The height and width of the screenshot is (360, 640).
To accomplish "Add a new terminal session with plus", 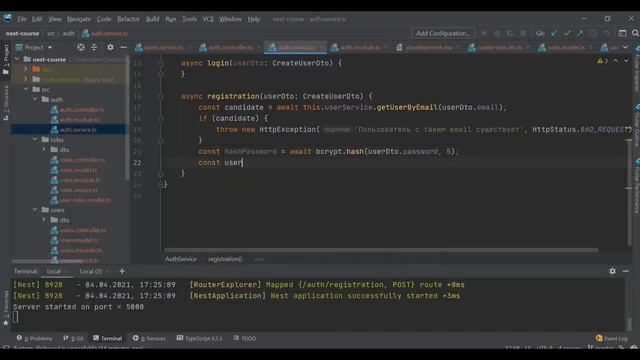I will (x=122, y=271).
